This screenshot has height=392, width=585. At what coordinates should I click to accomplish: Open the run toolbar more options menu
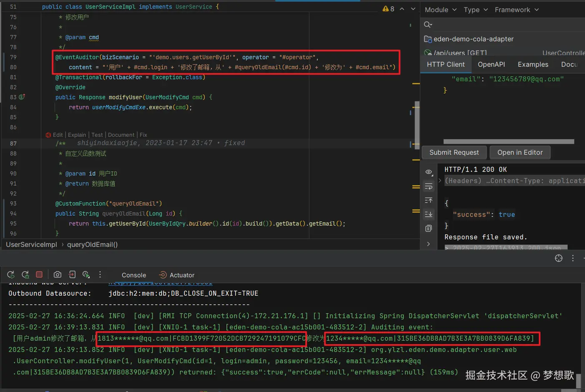tap(100, 274)
